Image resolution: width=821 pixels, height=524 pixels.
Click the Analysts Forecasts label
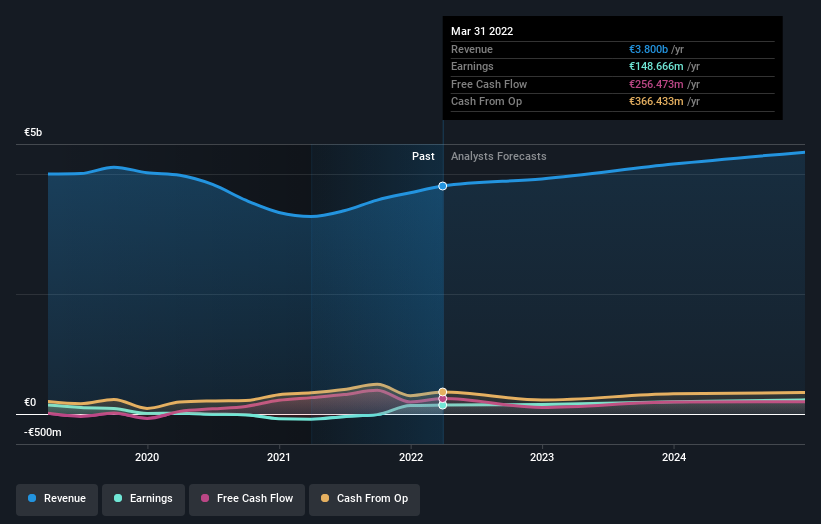coord(498,157)
